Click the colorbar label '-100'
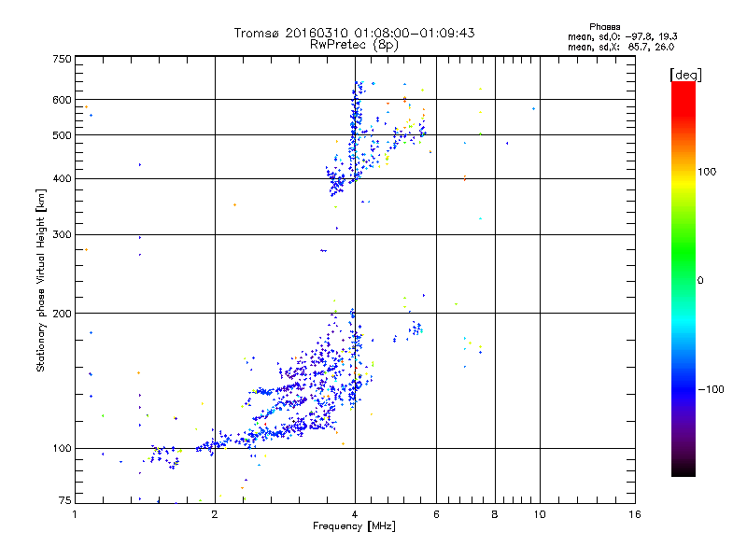Image resolution: width=747 pixels, height=560 pixels. [x=711, y=389]
